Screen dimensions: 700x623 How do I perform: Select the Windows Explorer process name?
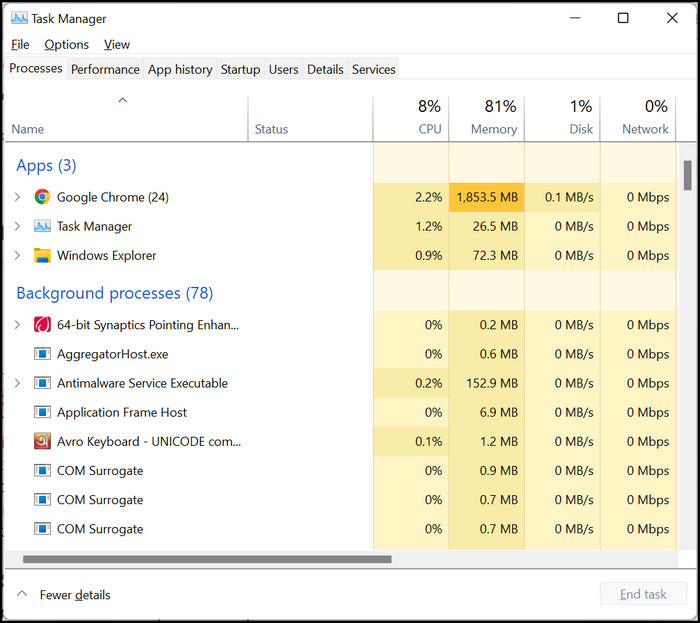107,256
